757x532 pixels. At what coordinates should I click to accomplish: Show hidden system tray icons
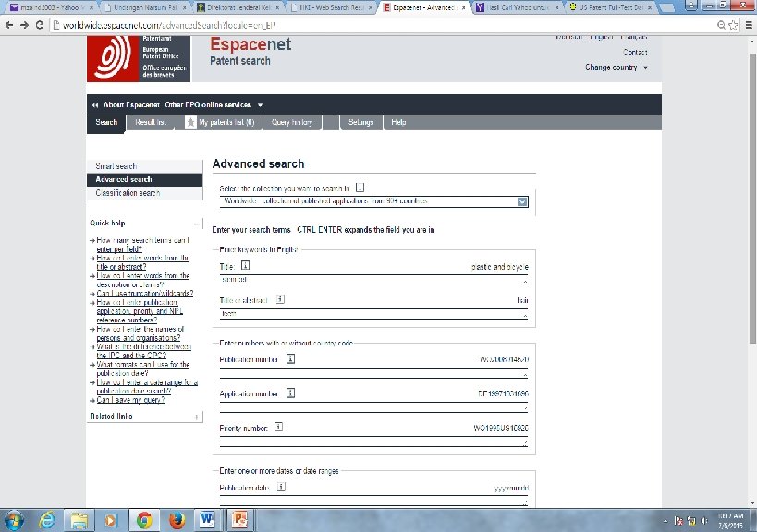click(665, 521)
